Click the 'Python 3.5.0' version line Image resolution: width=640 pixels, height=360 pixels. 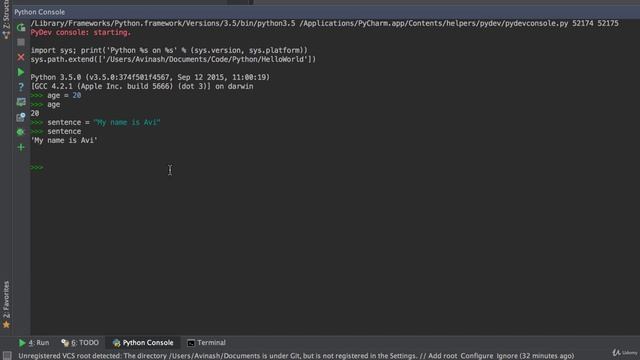150,78
